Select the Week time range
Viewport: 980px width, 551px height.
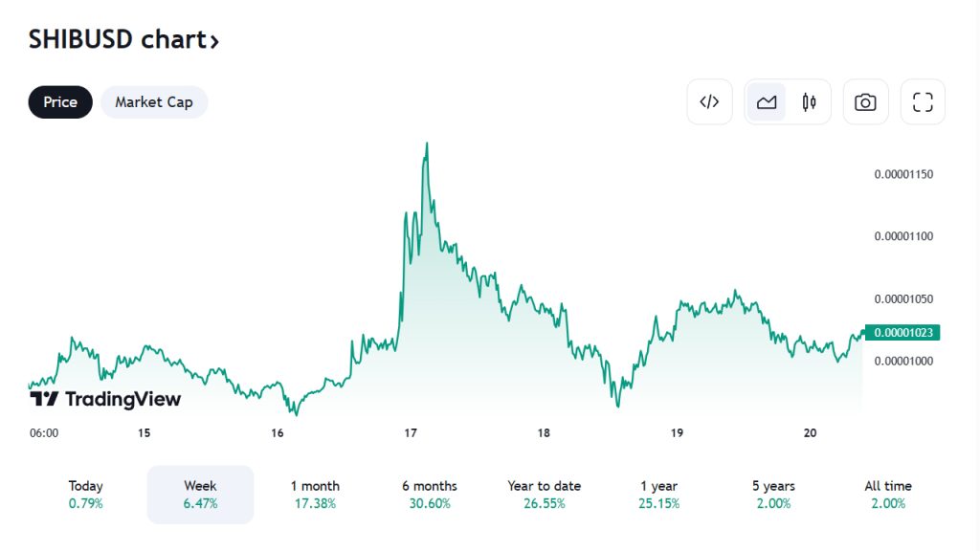click(x=200, y=495)
